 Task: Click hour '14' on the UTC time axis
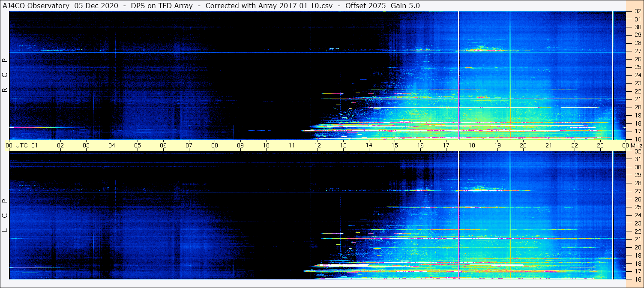click(x=369, y=145)
